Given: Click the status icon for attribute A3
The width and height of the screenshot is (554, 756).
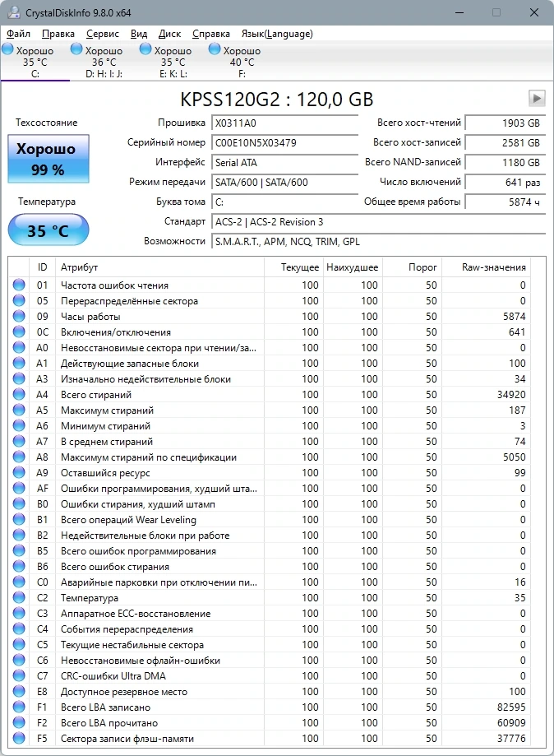Looking at the screenshot, I should tap(19, 378).
